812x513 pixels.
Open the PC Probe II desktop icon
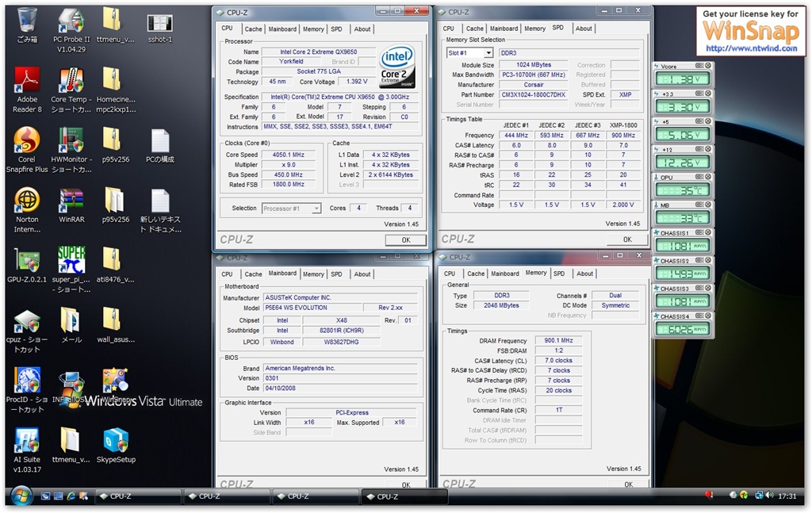[x=71, y=21]
